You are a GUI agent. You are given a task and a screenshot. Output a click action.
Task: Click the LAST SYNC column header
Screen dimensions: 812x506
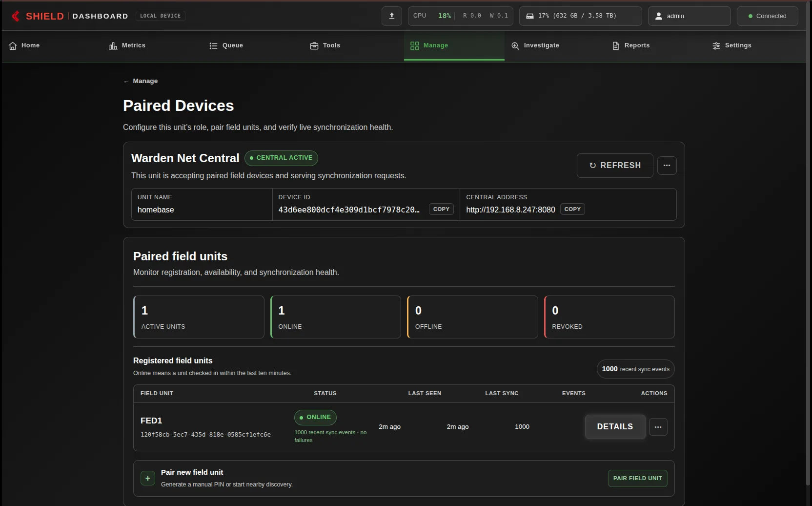pos(502,393)
